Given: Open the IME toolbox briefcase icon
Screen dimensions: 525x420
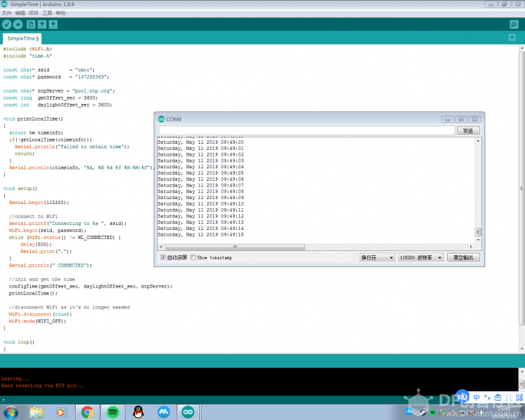Looking at the screenshot, I should click(x=498, y=398).
